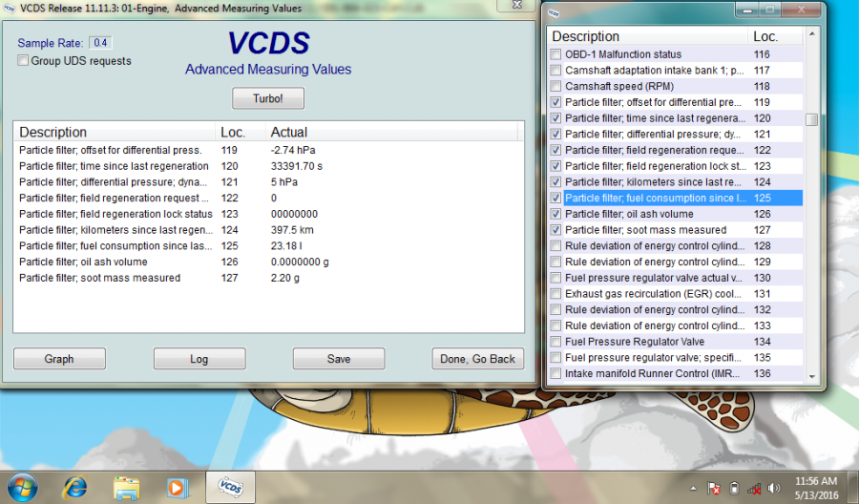Show hidden icons arrow in system tray

(x=694, y=488)
